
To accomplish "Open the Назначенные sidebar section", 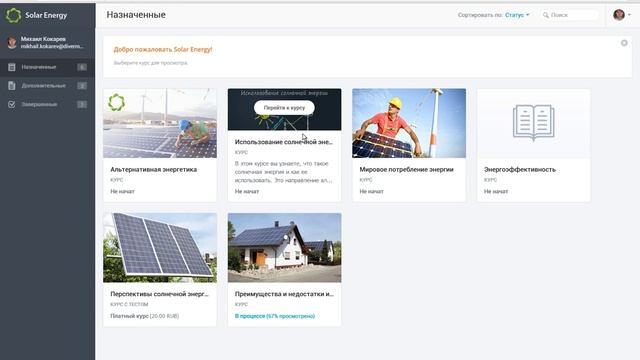I will tap(47, 67).
